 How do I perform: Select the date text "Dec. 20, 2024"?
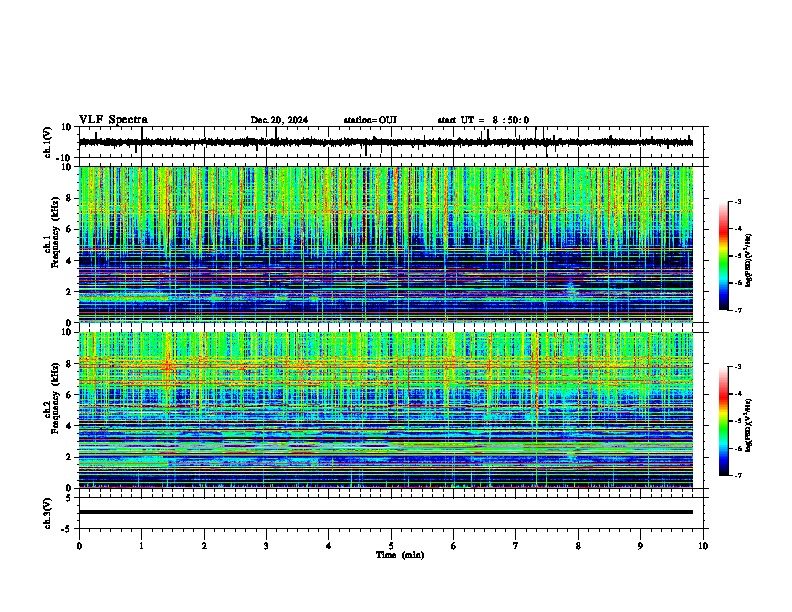tap(279, 120)
